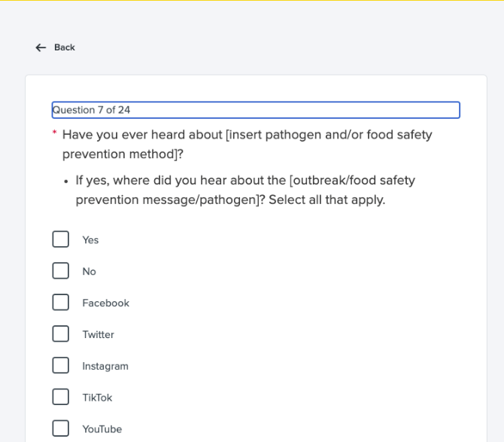504x442 pixels.
Task: Click the "YouTube" label text
Action: [102, 429]
